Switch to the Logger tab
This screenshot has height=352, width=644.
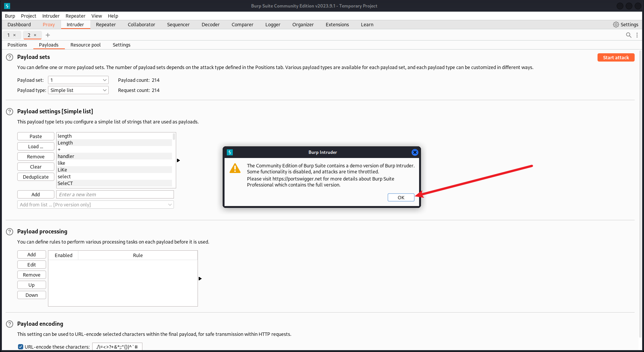point(273,24)
